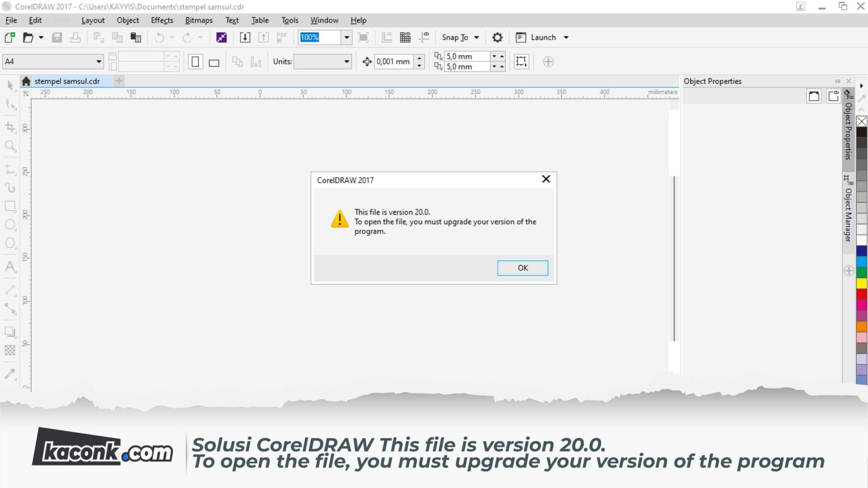The height and width of the screenshot is (488, 868).
Task: Open the Launch dropdown
Action: 566,37
